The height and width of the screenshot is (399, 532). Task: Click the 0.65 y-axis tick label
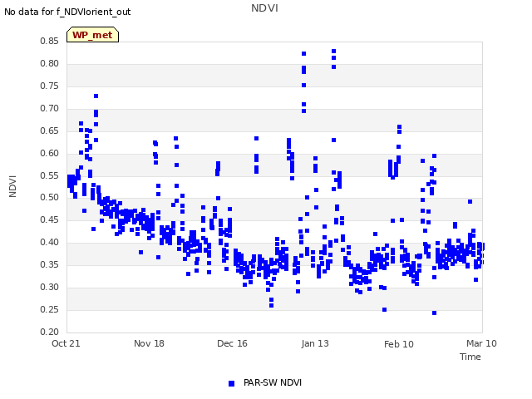point(50,131)
